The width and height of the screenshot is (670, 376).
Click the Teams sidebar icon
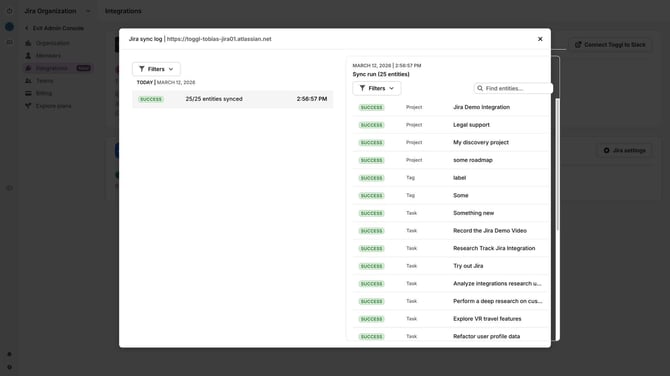click(x=28, y=81)
